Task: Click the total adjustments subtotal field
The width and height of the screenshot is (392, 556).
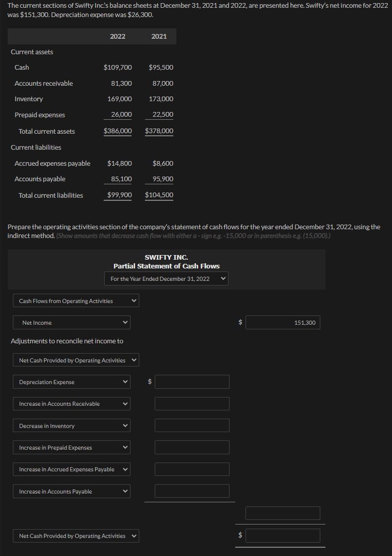Action: [283, 513]
